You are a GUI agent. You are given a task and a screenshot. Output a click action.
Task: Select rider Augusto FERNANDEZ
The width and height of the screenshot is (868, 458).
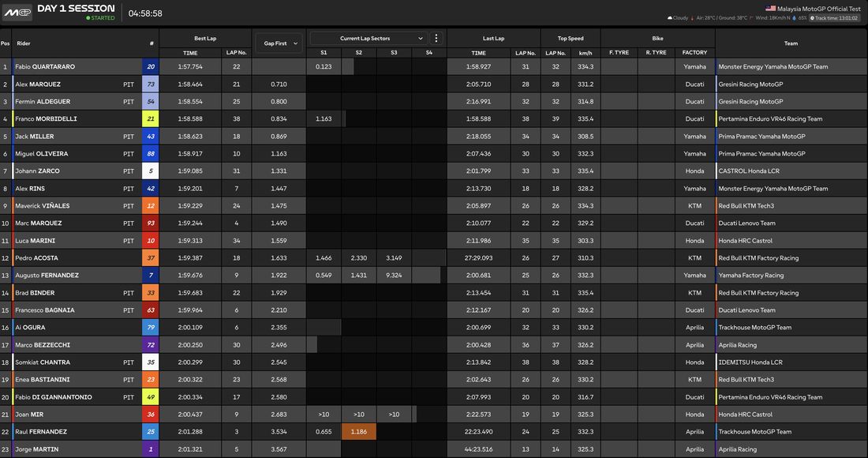pyautogui.click(x=47, y=276)
